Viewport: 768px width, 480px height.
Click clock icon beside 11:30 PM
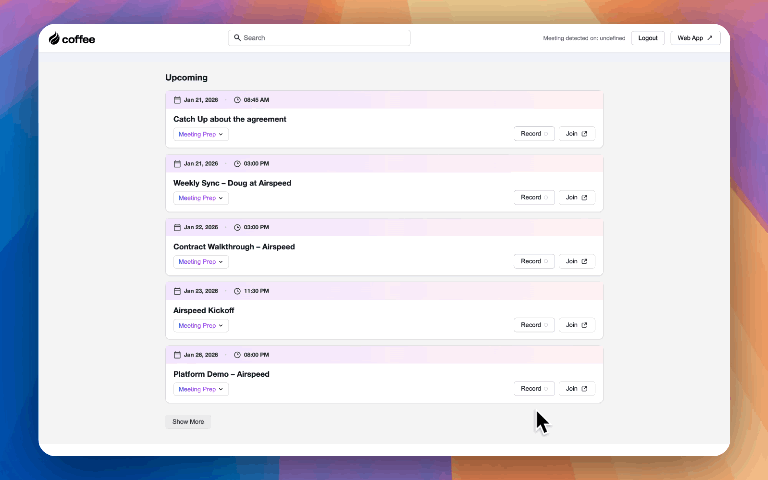pyautogui.click(x=237, y=291)
